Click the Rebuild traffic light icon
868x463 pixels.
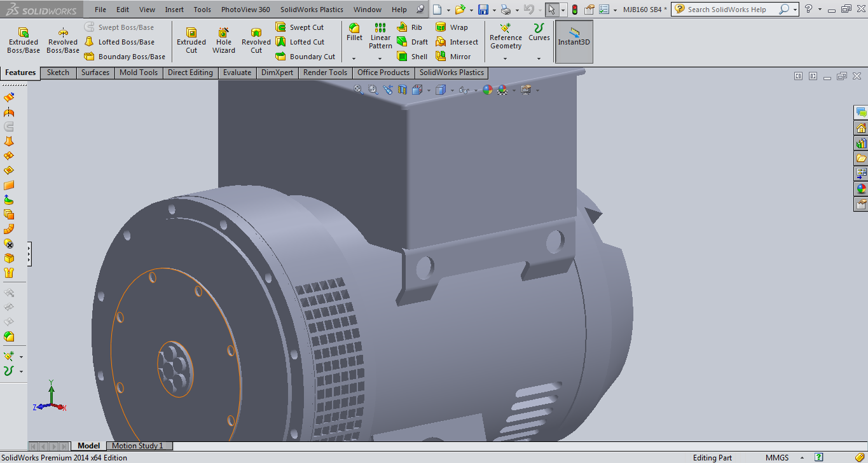pyautogui.click(x=574, y=10)
